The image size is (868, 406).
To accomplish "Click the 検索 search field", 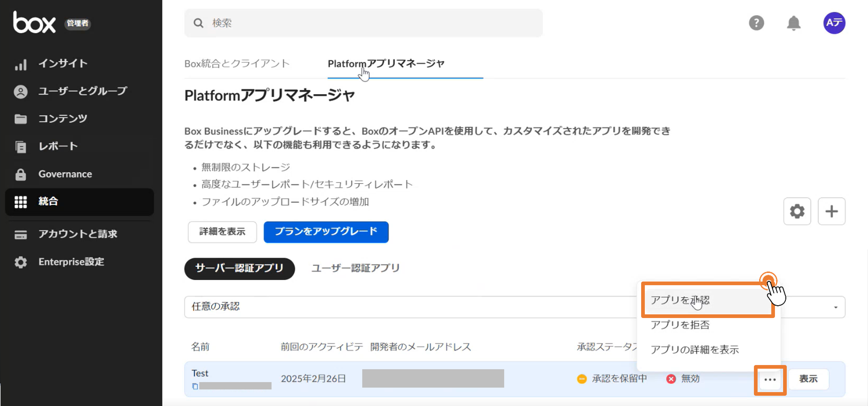I will [x=363, y=23].
